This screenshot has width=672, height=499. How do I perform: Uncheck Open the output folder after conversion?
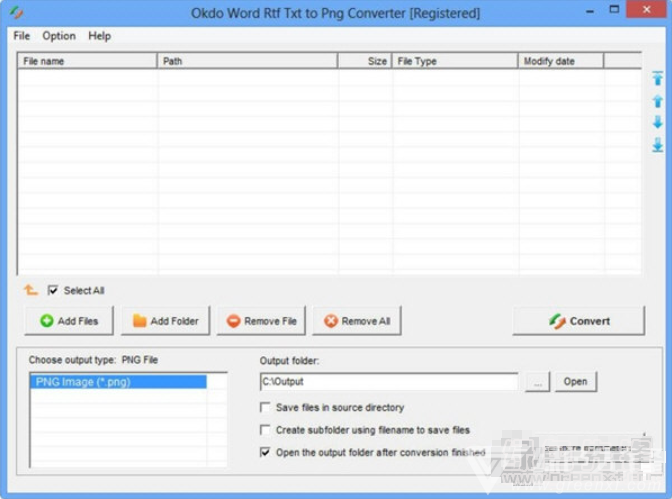[x=265, y=452]
